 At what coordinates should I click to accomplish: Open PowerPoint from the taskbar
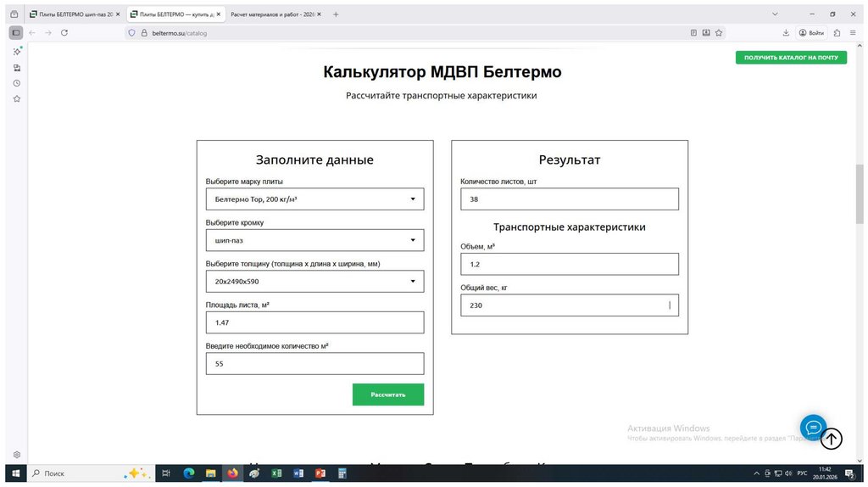(x=320, y=473)
